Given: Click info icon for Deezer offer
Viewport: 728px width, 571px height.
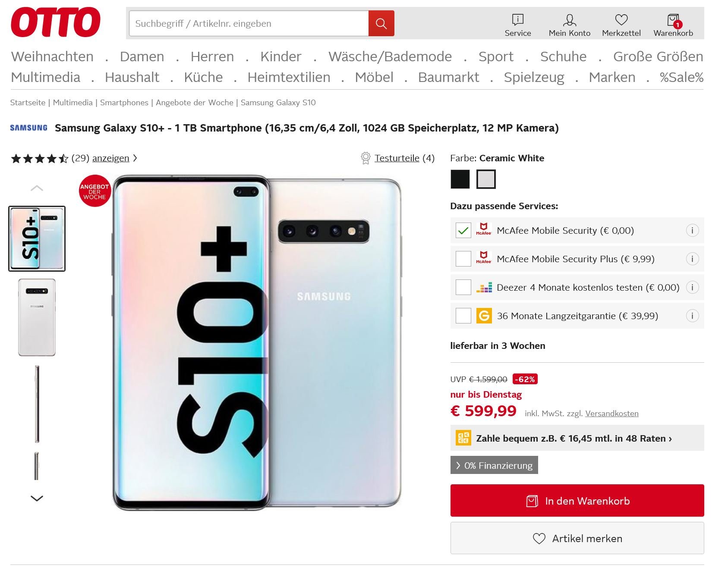Looking at the screenshot, I should point(692,287).
